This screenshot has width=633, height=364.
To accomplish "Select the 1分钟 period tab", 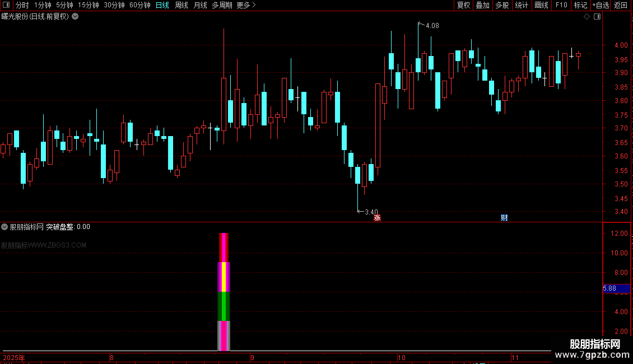I will pos(43,5).
